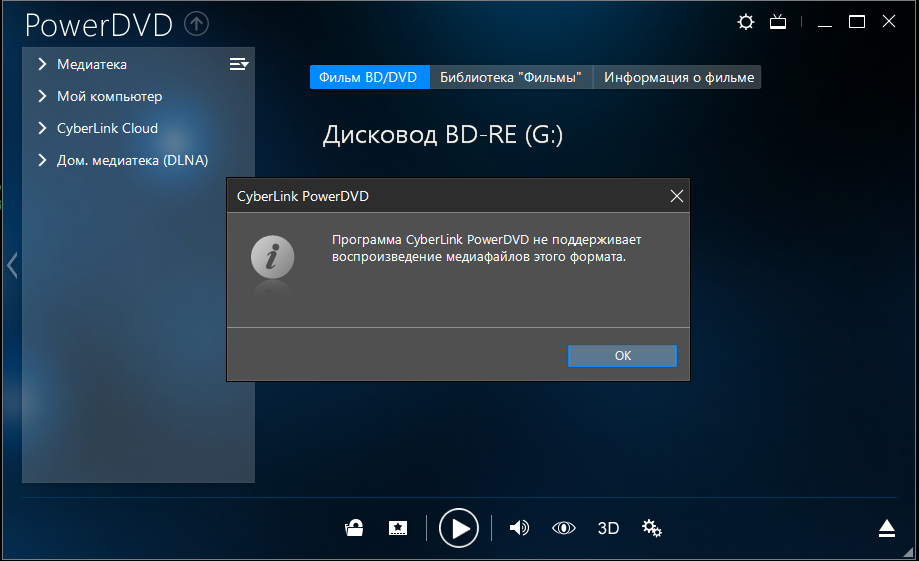Start playback with the Play button
The image size is (919, 561).
tap(458, 528)
